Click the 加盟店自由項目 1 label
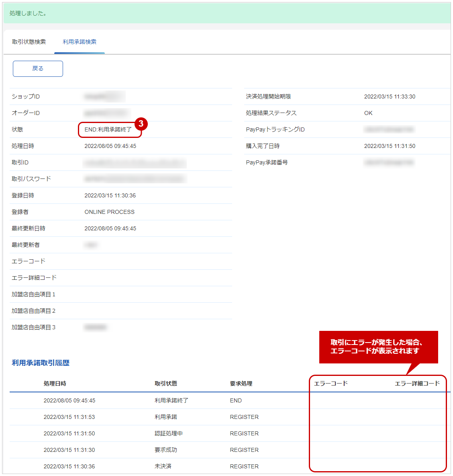 [33, 294]
